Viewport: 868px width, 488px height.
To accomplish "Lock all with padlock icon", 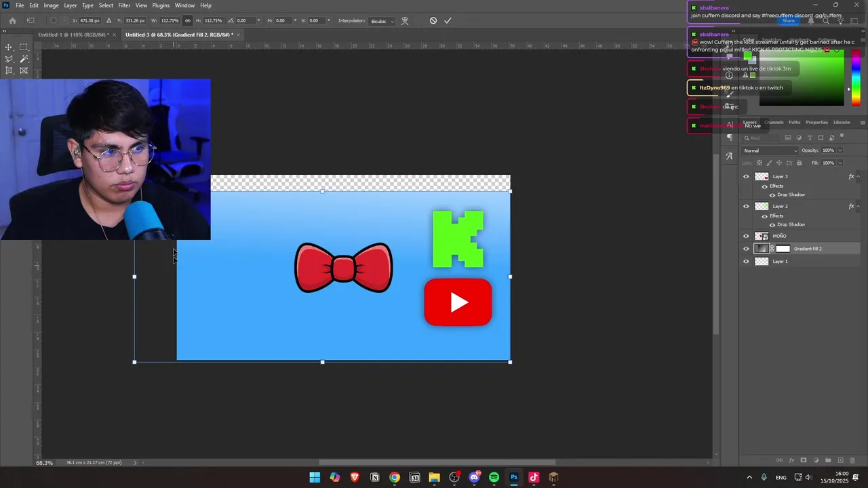I will [799, 163].
